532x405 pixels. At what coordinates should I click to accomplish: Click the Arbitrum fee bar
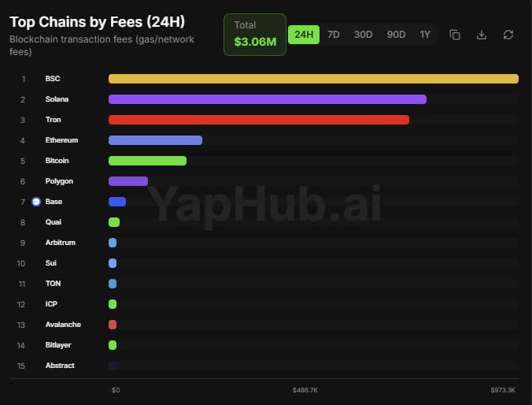pos(113,243)
